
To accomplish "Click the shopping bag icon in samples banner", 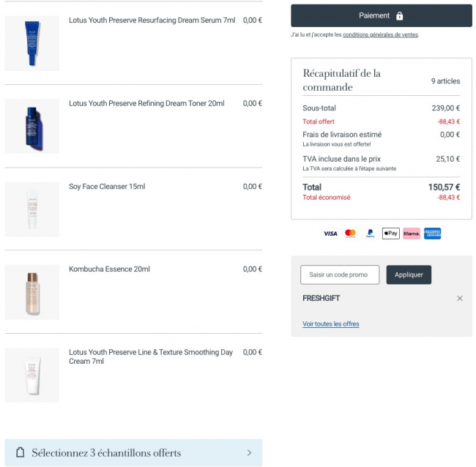I will (x=20, y=452).
